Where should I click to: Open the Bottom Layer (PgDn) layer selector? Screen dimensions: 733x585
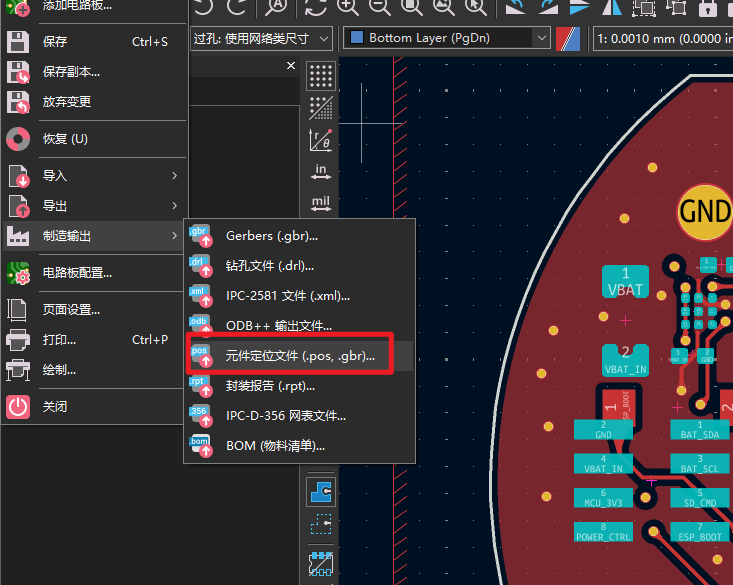pos(446,38)
